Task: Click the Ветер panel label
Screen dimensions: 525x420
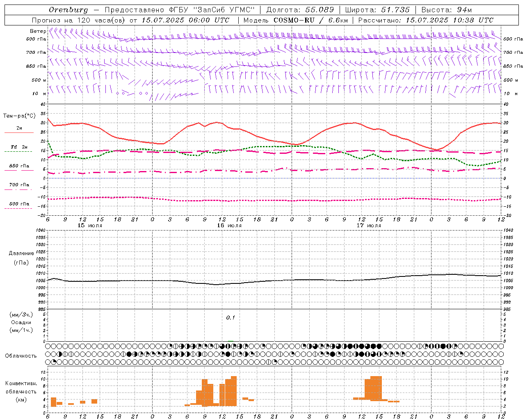Action: click(x=38, y=31)
